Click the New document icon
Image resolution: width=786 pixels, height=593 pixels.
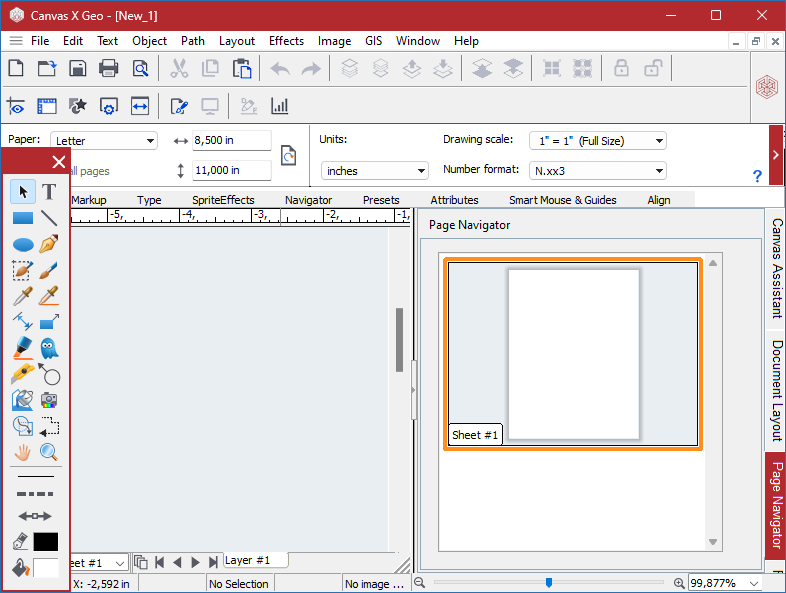[16, 68]
